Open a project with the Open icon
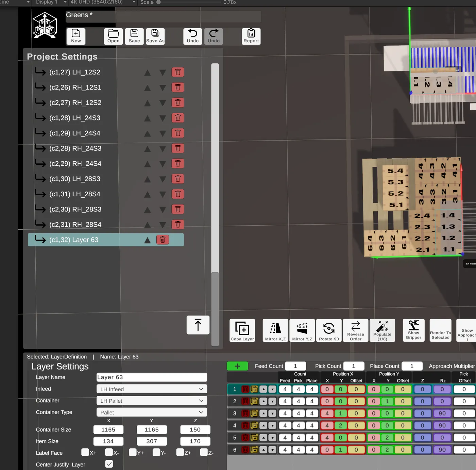This screenshot has height=470, width=476. [x=113, y=36]
